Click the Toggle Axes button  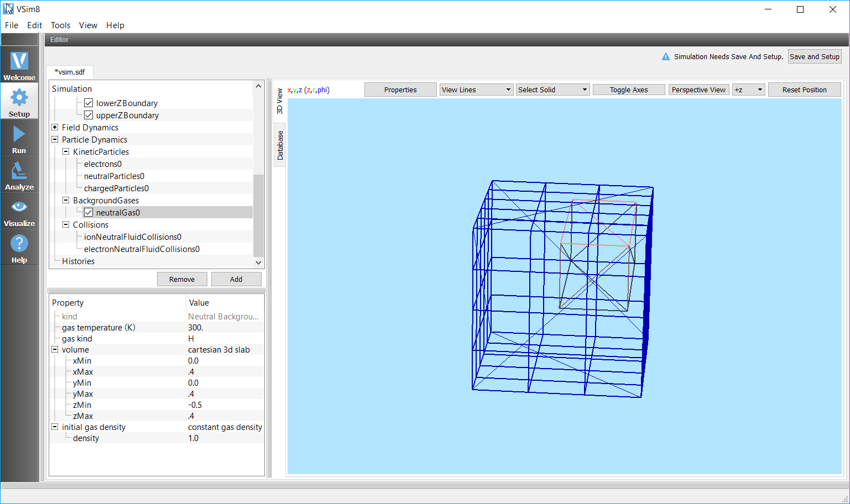629,90
